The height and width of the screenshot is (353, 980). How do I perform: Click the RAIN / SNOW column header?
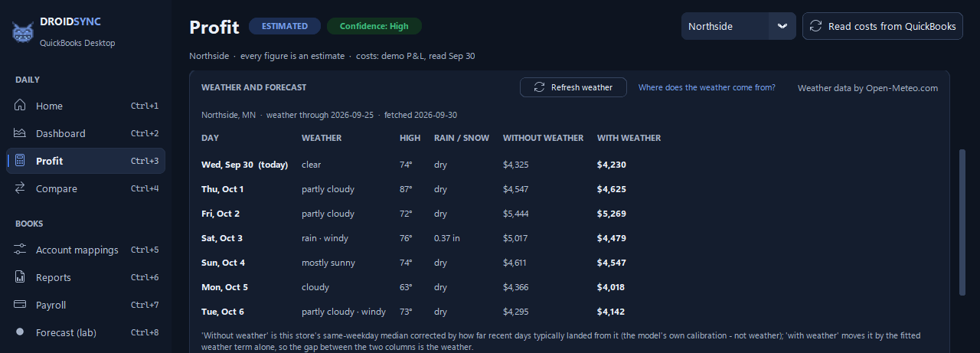point(462,138)
